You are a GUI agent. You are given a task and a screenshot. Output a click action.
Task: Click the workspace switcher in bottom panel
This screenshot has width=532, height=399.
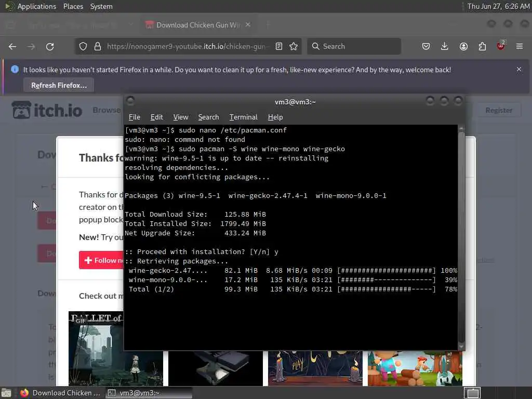click(472, 393)
